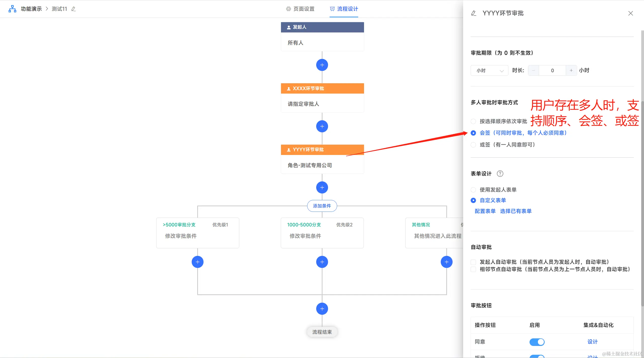Click the plus button under >5000审批分支

(x=197, y=262)
